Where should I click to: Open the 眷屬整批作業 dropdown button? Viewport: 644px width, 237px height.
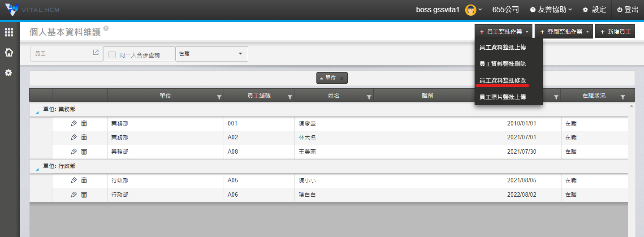tap(564, 31)
